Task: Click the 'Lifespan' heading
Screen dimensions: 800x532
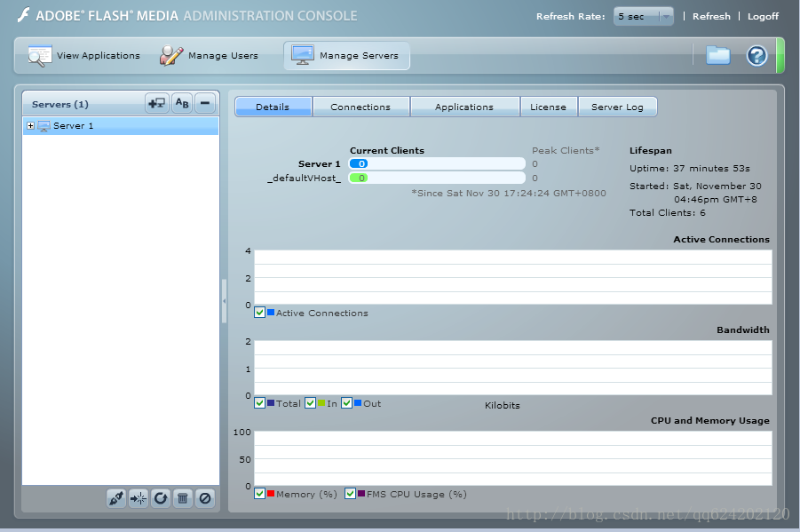Action: click(x=651, y=151)
